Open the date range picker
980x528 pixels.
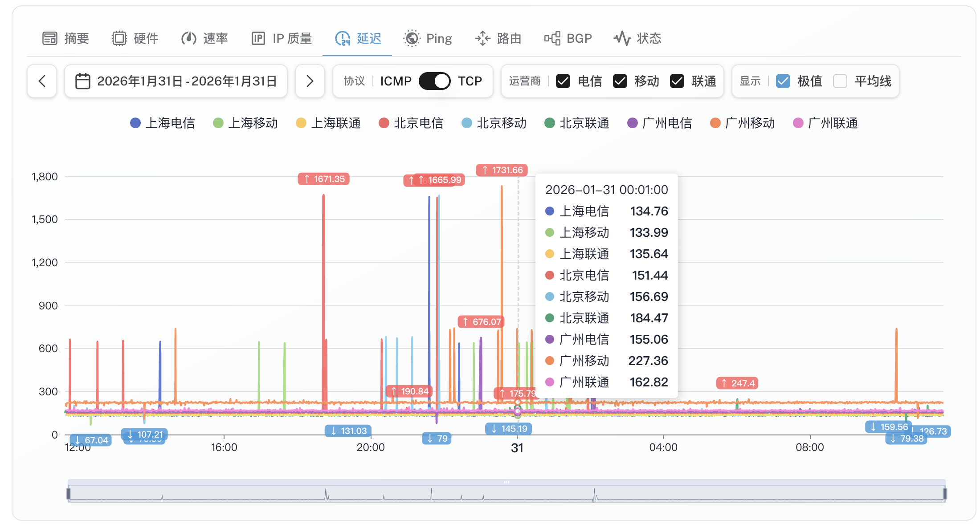pos(176,81)
